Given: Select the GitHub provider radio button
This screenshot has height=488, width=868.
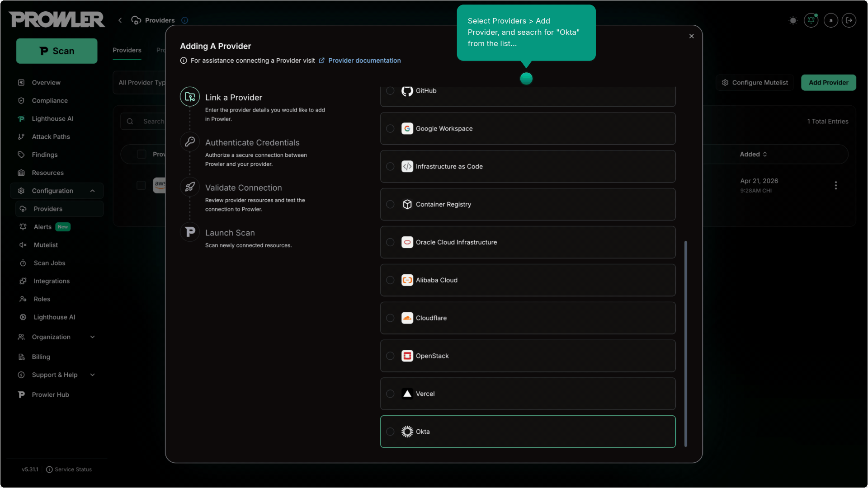Looking at the screenshot, I should click(x=390, y=91).
